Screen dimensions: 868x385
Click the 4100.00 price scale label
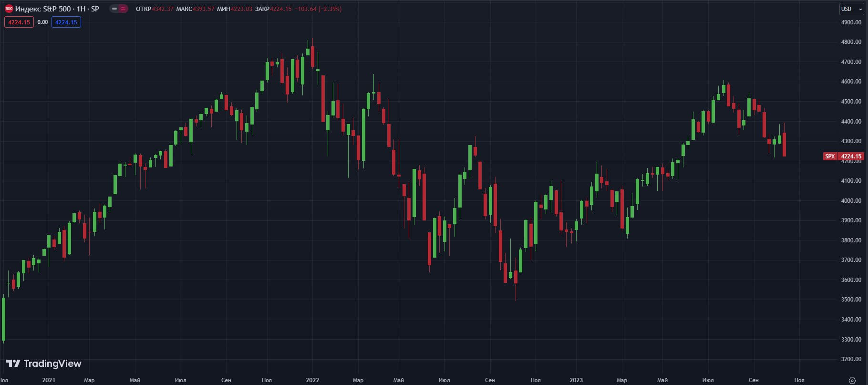coord(851,181)
